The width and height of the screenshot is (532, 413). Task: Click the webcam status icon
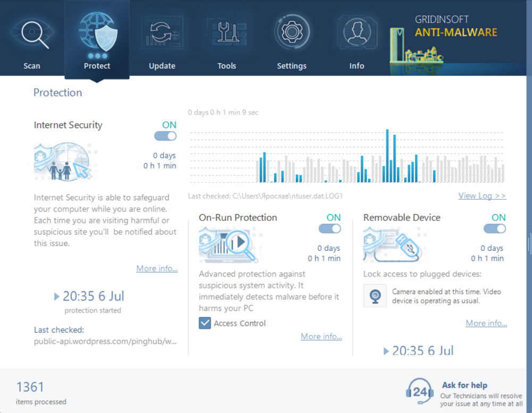pos(375,296)
